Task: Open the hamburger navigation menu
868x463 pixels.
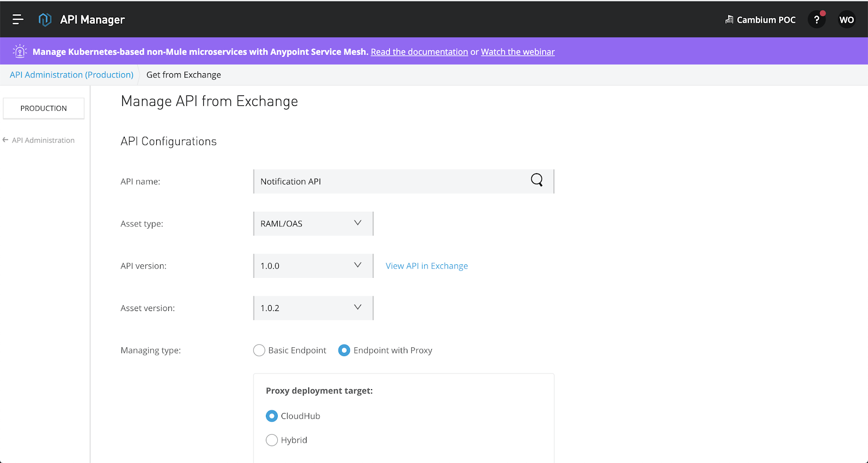Action: [18, 20]
